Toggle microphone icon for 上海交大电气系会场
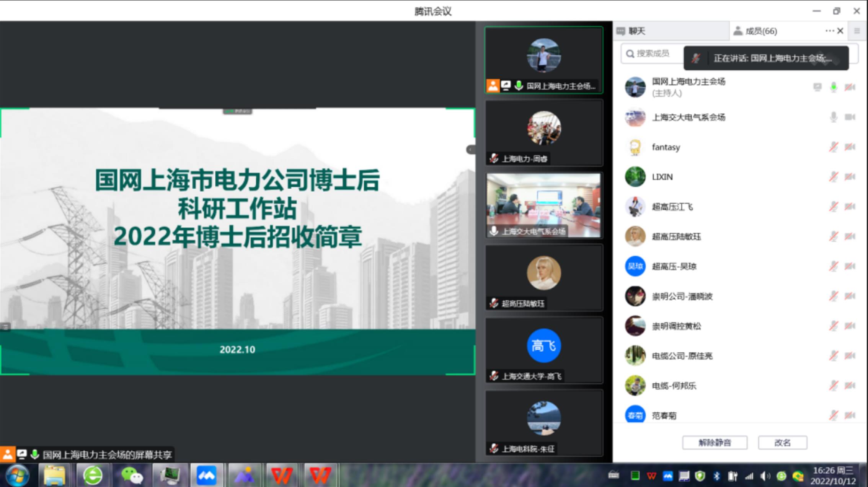Image resolution: width=868 pixels, height=487 pixels. click(x=833, y=117)
